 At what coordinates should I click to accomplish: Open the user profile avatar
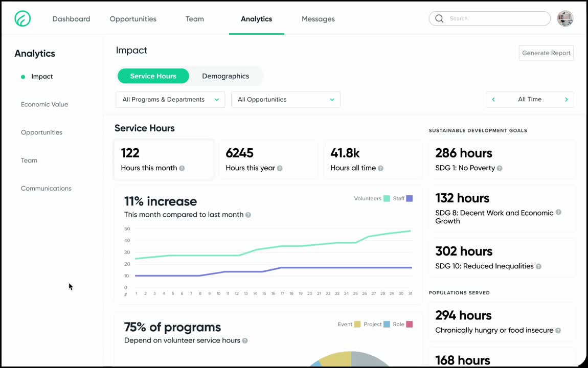coord(565,18)
